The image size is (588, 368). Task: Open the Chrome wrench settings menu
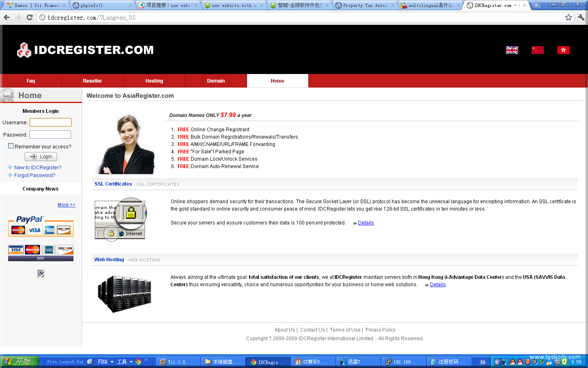(581, 17)
